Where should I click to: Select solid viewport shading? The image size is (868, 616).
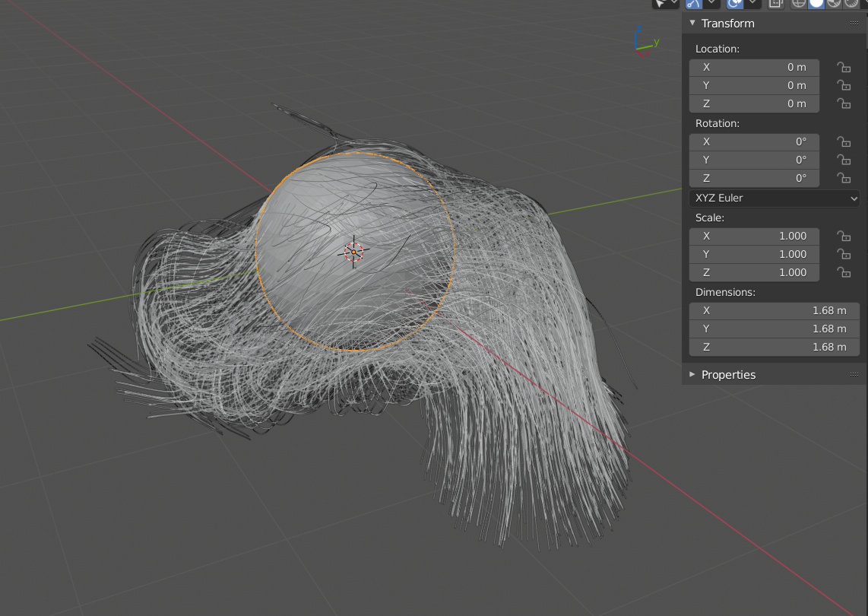[816, 4]
